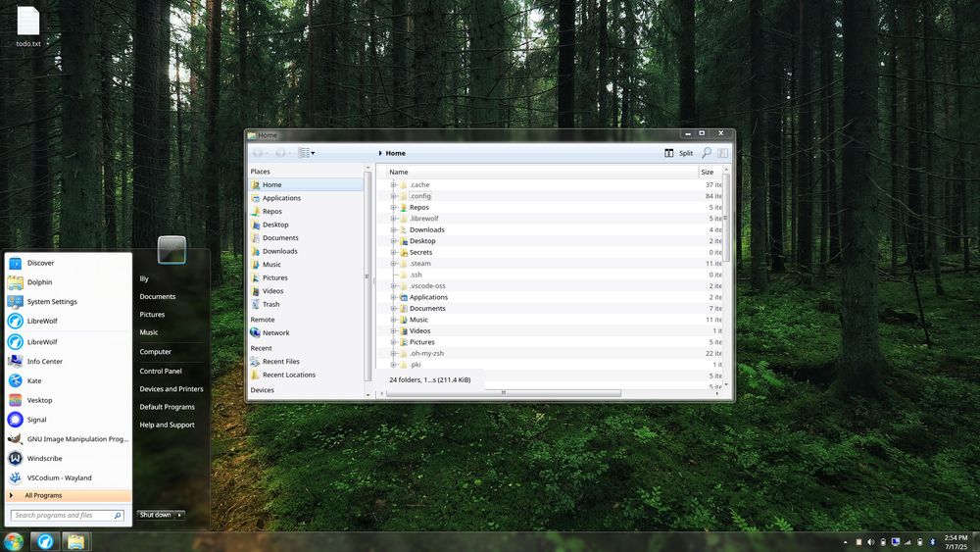980x552 pixels.
Task: Click the lily user name in start menu
Action: click(144, 278)
